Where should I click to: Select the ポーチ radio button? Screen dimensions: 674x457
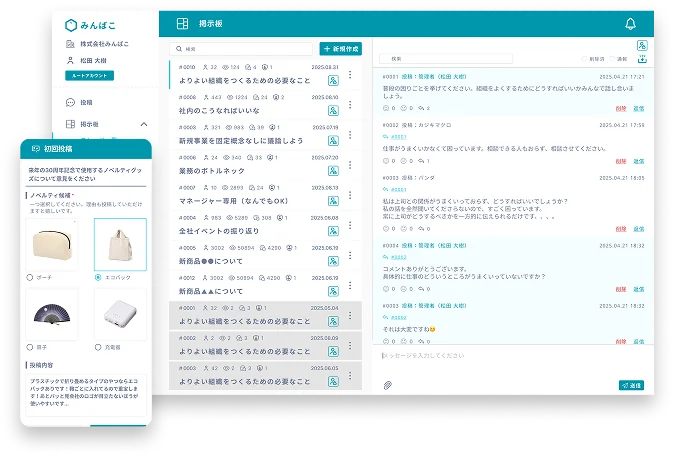click(x=30, y=278)
